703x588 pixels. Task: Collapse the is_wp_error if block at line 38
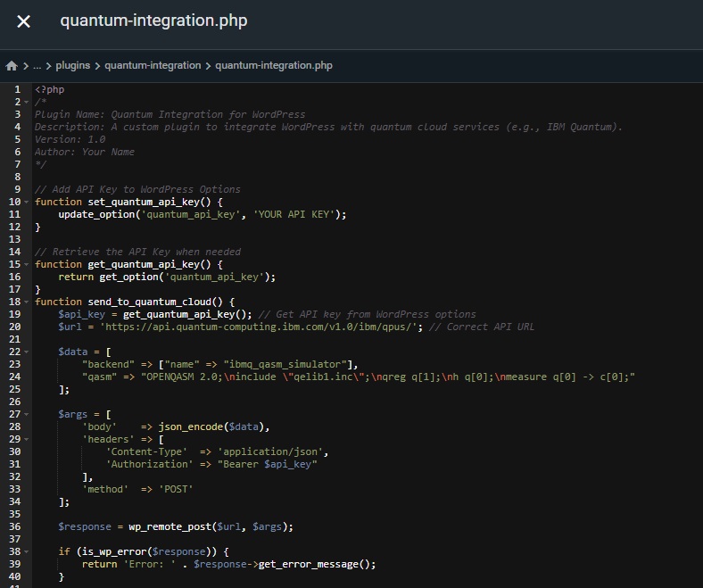27,552
